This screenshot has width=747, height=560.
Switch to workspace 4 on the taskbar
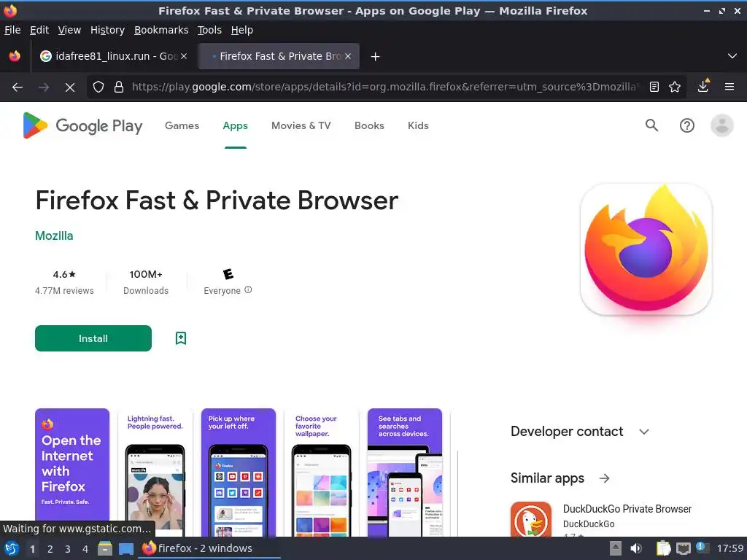tap(85, 549)
